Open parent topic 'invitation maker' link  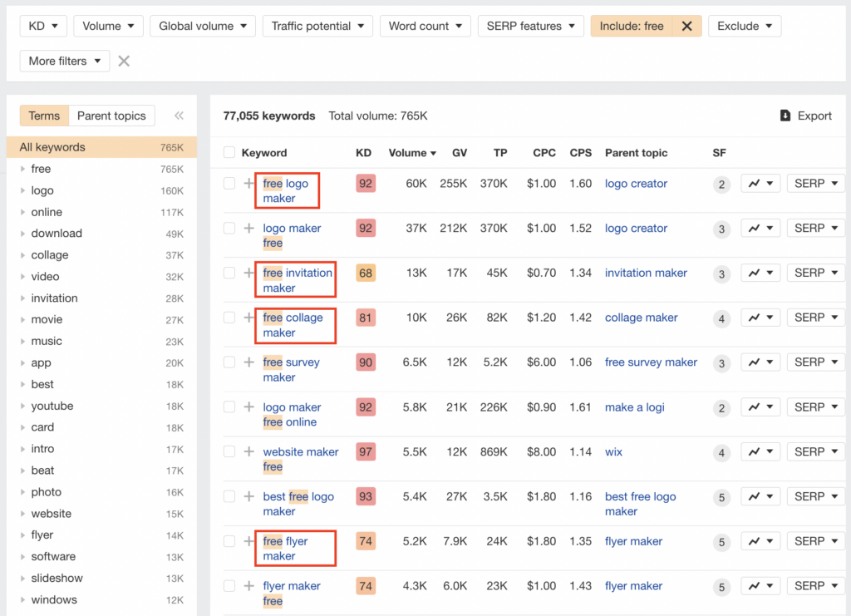click(646, 273)
